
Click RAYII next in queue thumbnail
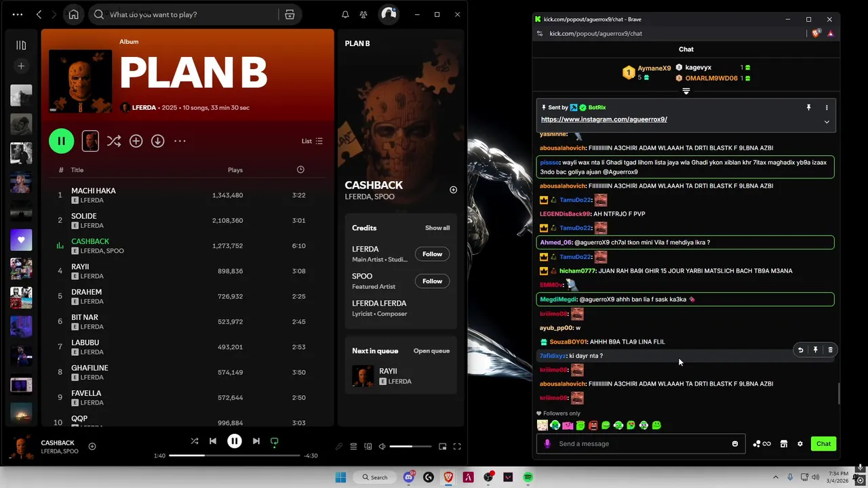[x=363, y=376]
